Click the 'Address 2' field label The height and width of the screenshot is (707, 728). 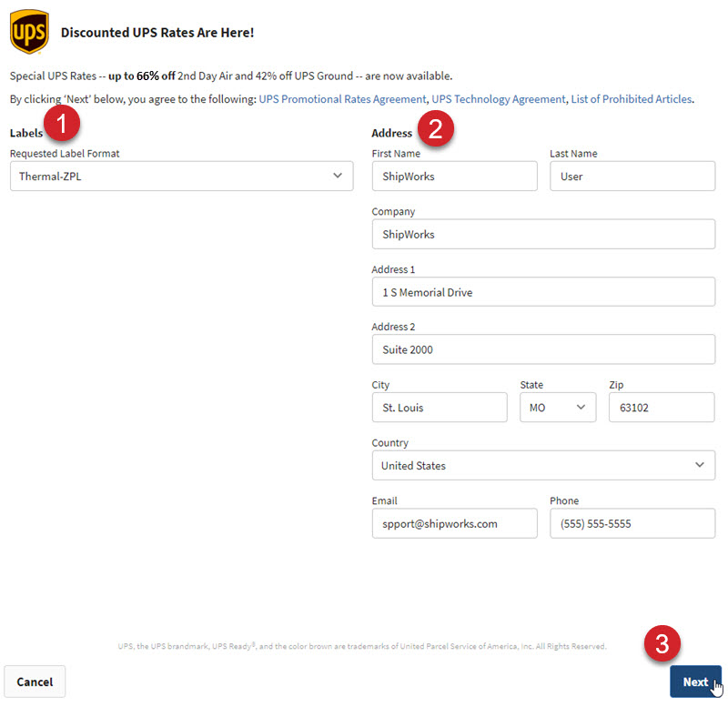click(x=393, y=327)
